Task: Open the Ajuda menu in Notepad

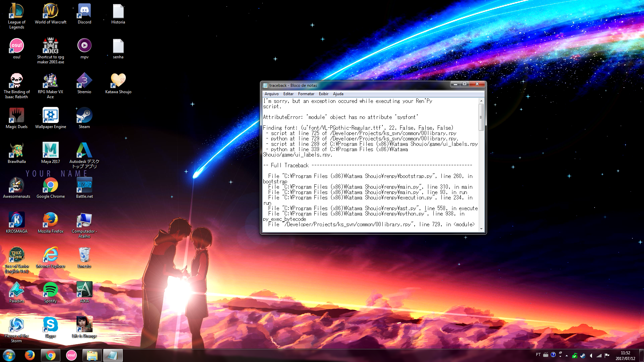Action: click(338, 94)
